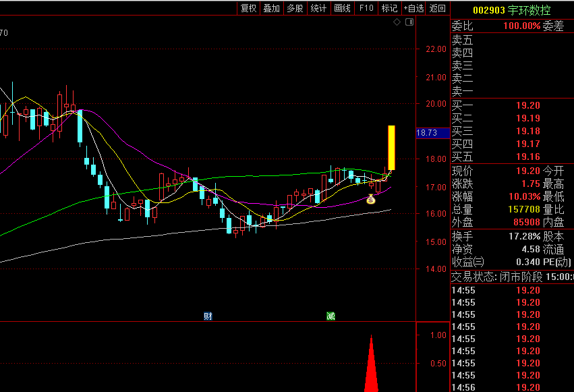Click the 净资 4.58 value
The image size is (574, 392).
pyautogui.click(x=531, y=249)
